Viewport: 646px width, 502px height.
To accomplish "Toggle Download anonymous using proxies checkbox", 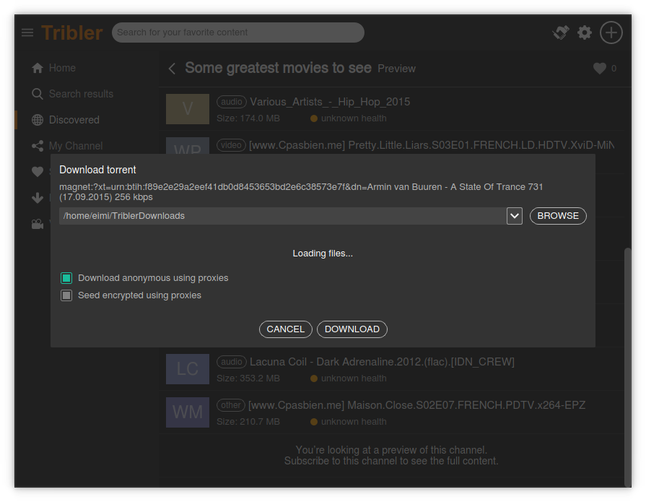I will pyautogui.click(x=66, y=278).
